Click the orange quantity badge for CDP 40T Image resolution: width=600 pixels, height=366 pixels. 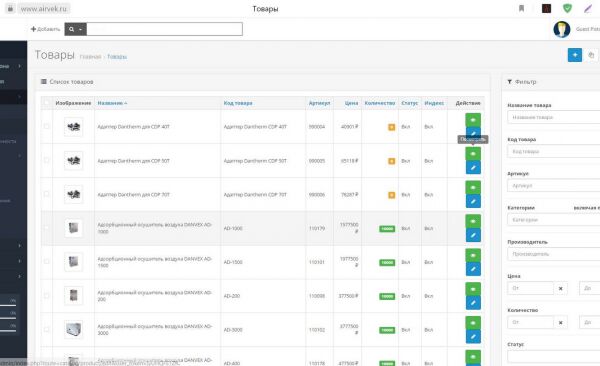[391, 127]
